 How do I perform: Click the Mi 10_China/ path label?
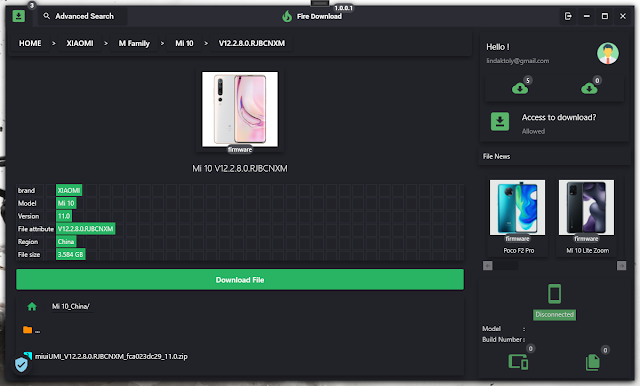pyautogui.click(x=71, y=306)
